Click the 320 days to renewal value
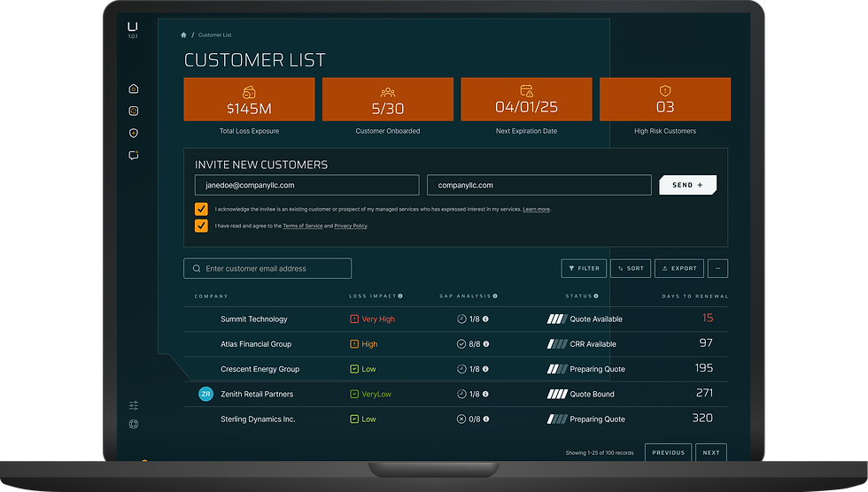 tap(702, 418)
